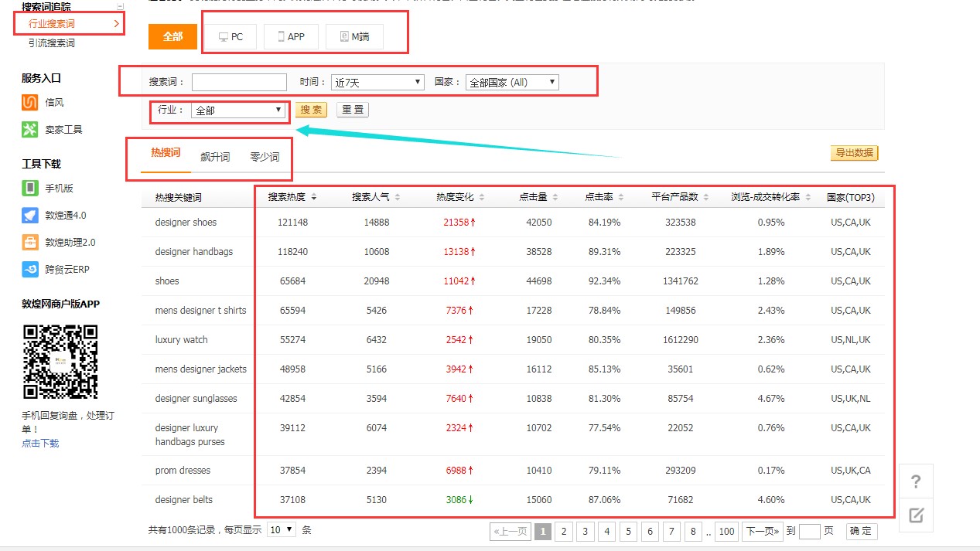
Task: Click the 手机版 phone icon
Action: click(x=30, y=188)
